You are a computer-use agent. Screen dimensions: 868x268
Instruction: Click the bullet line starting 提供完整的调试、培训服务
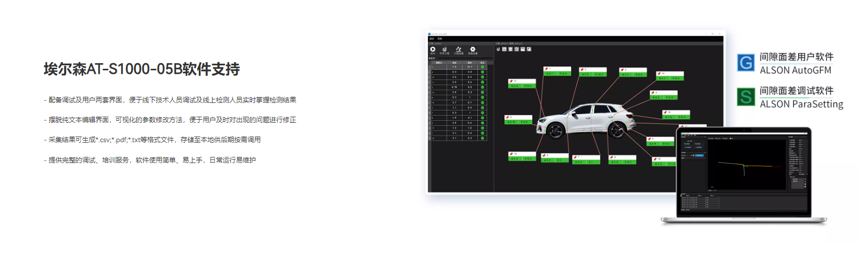coord(150,160)
